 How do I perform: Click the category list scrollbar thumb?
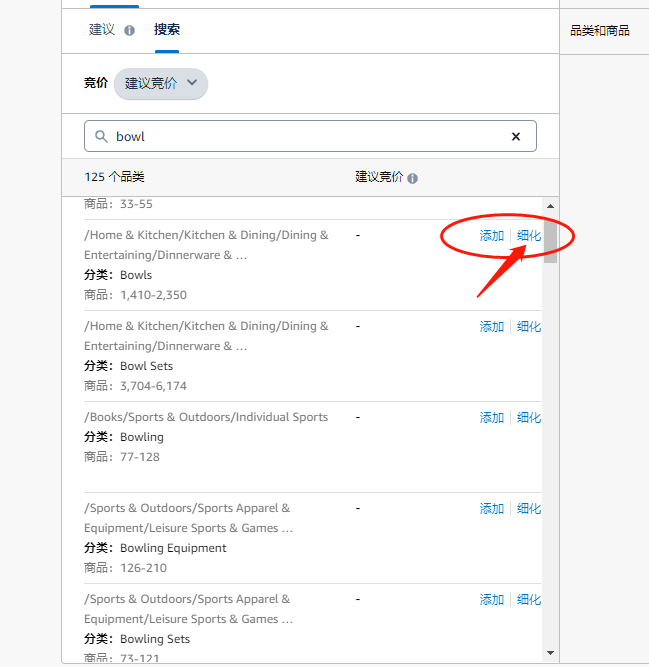[x=550, y=240]
